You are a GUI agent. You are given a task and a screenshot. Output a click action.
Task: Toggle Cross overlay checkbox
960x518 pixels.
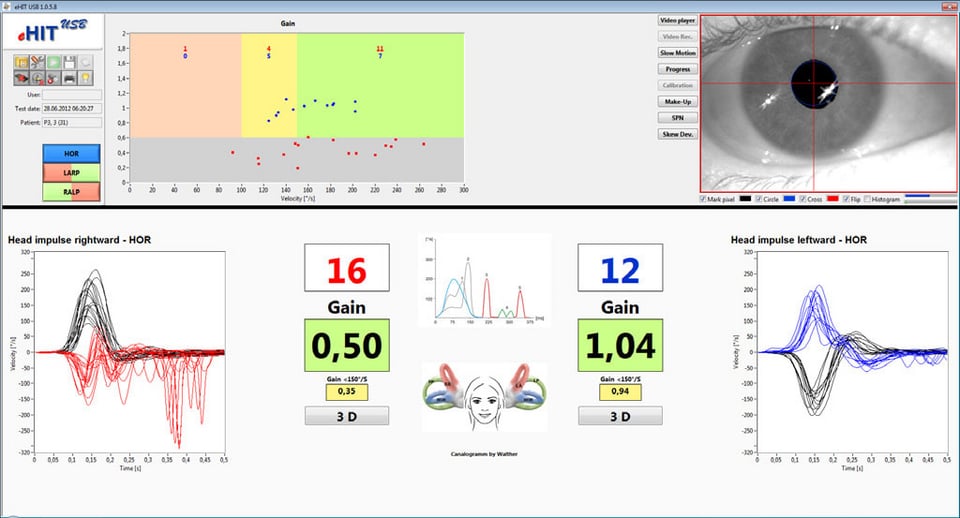803,199
